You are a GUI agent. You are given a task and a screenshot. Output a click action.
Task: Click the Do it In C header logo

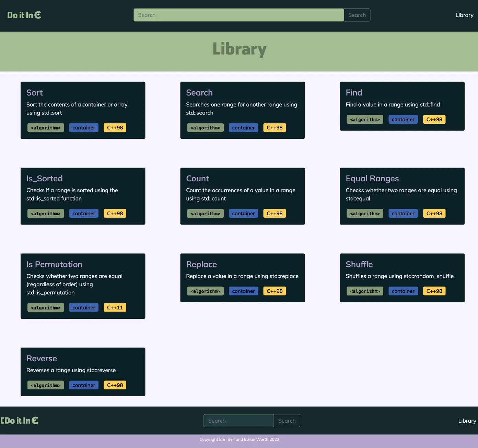[x=24, y=15]
